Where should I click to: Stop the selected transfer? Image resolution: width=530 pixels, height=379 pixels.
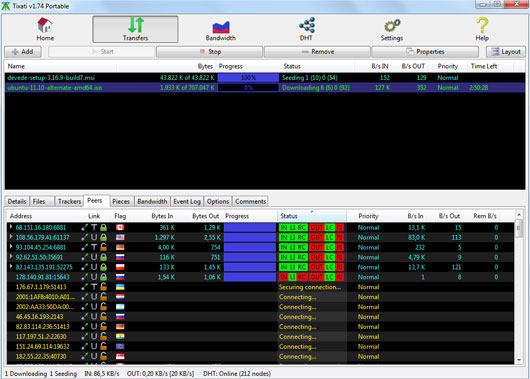[x=210, y=52]
